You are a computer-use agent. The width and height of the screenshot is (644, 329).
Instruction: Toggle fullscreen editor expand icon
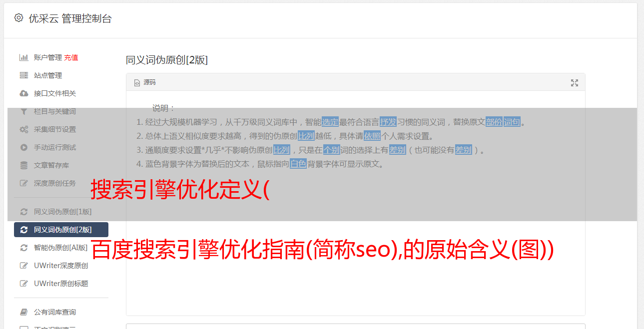click(575, 83)
